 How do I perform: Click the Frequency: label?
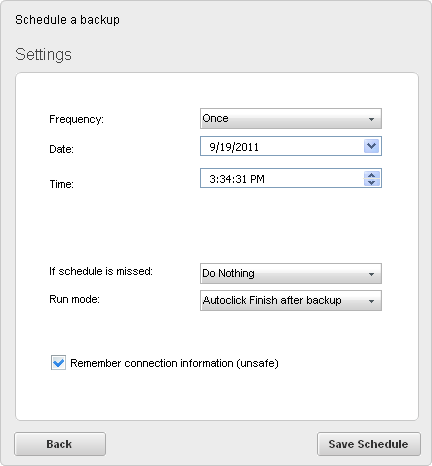(x=76, y=119)
